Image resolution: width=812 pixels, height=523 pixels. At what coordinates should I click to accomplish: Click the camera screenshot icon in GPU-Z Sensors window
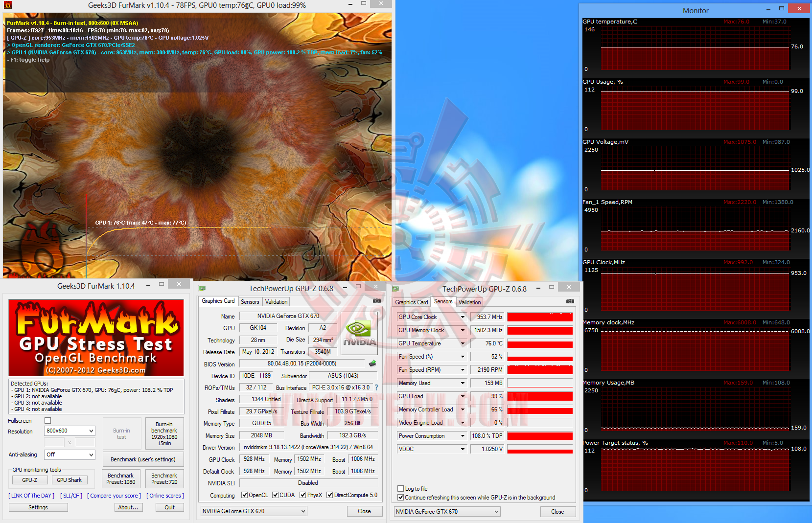coord(570,301)
